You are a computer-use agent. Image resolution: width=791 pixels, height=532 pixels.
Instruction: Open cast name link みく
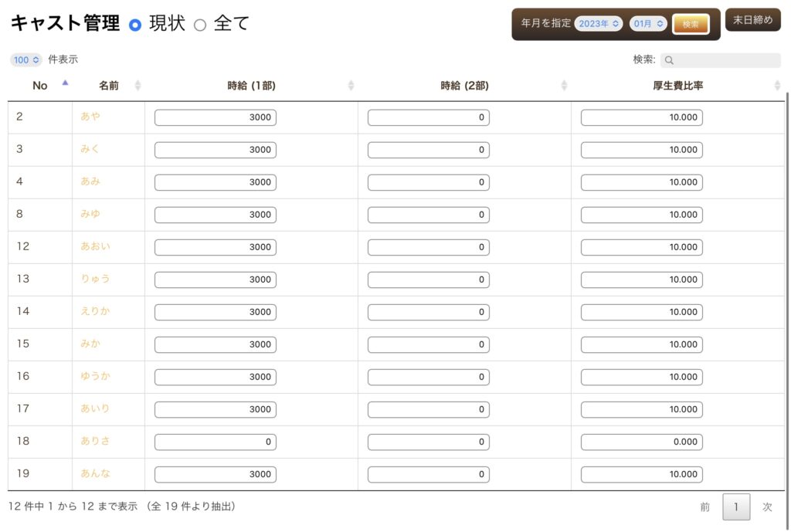coord(90,149)
